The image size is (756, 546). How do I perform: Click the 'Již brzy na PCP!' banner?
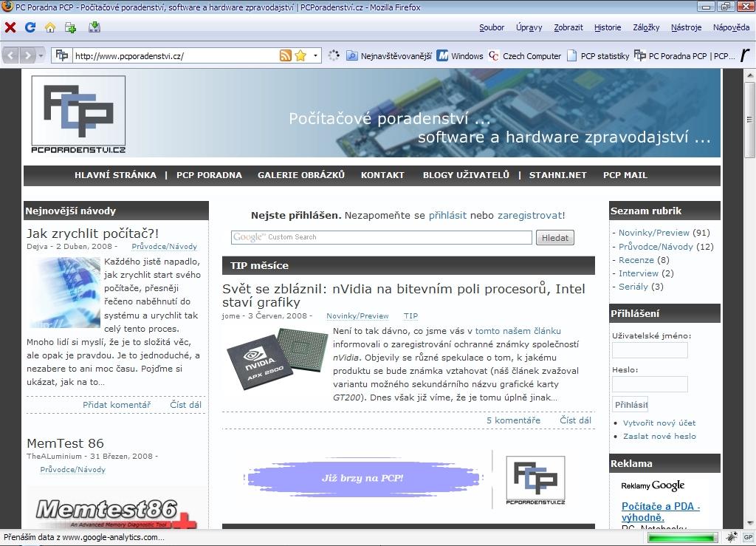[x=362, y=478]
